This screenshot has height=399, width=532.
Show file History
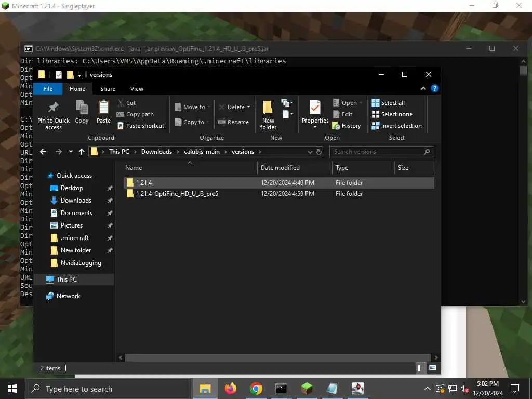click(x=347, y=126)
